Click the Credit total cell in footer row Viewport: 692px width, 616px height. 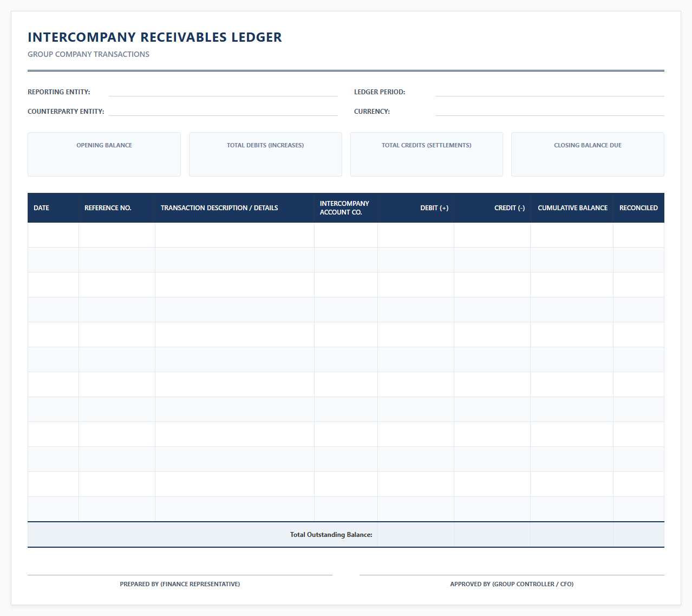(x=492, y=535)
